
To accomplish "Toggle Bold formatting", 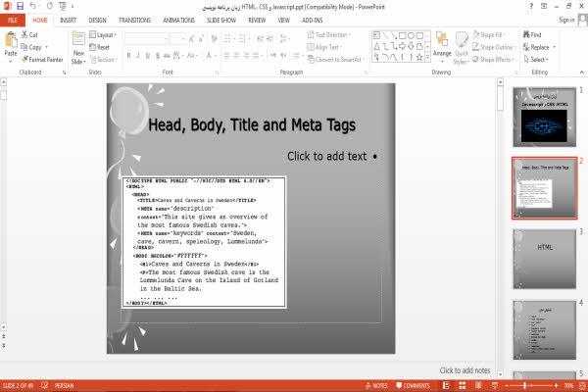I will coord(128,56).
